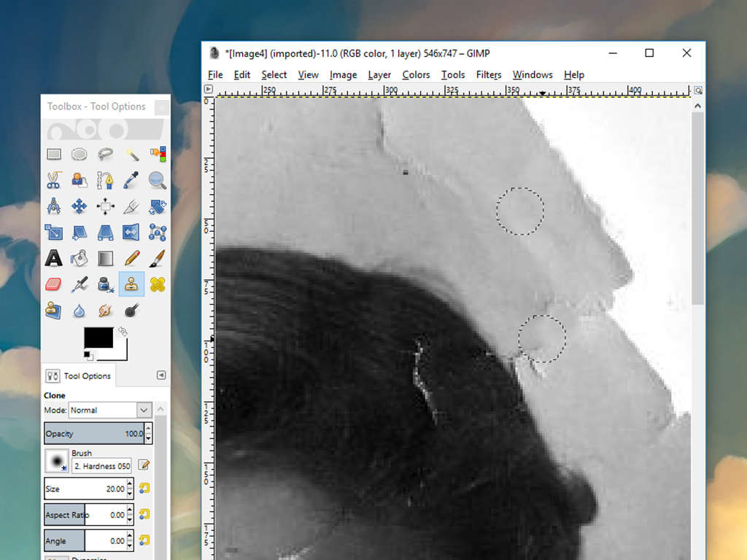Open the Filters menu
747x560 pixels.
tap(488, 74)
